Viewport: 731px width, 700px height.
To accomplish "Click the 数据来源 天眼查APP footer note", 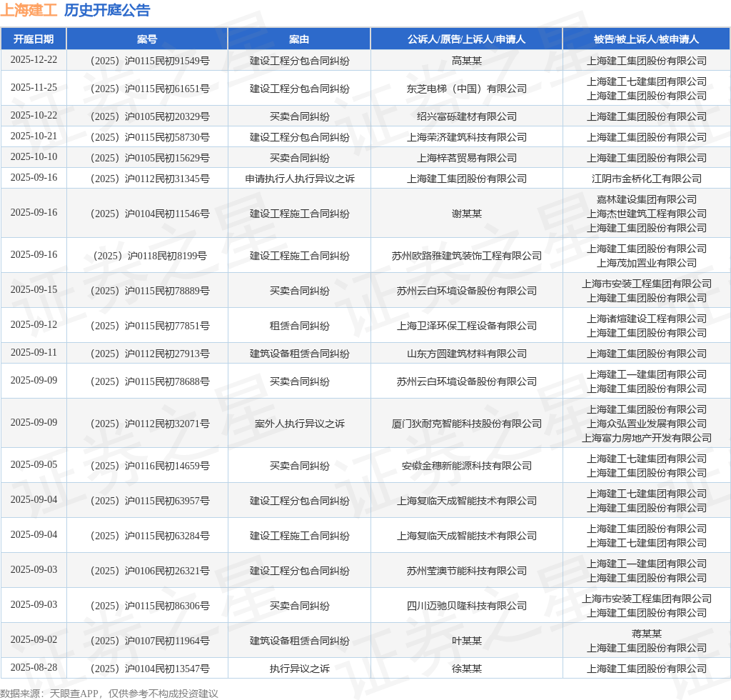I will 109,694.
